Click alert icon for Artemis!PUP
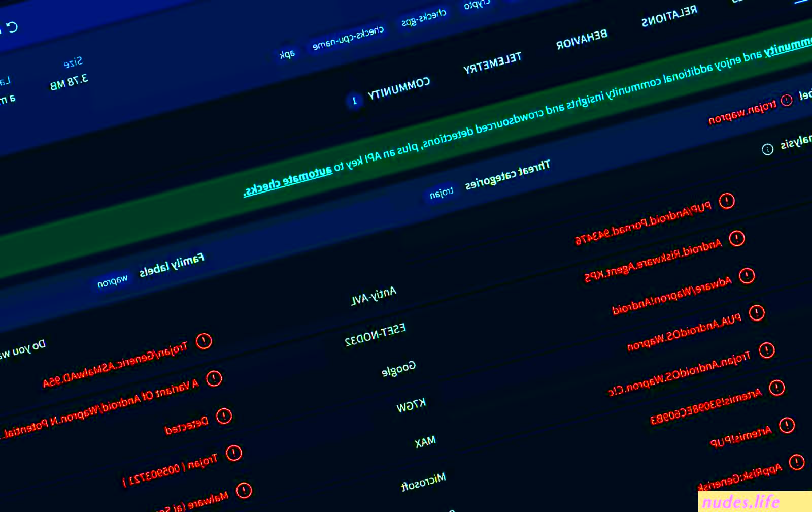This screenshot has width=812, height=512. [x=787, y=425]
